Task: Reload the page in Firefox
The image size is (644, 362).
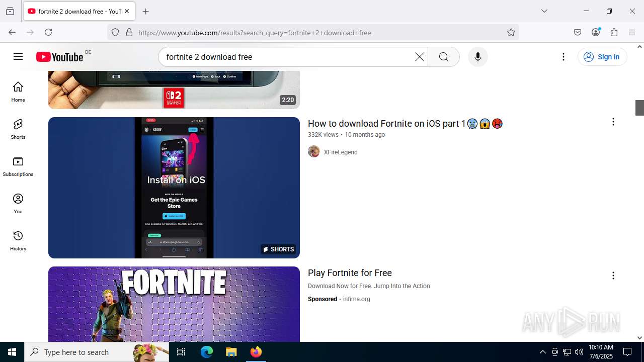Action: coord(48,32)
